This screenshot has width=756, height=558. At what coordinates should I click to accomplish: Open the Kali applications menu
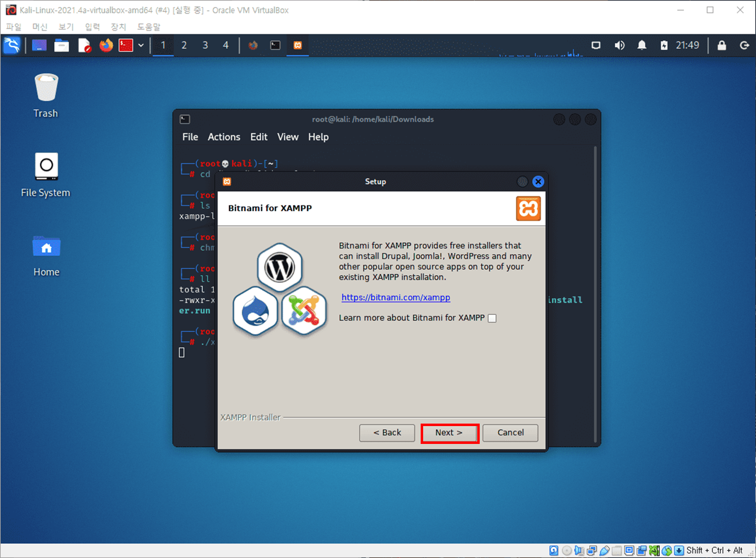(x=12, y=45)
